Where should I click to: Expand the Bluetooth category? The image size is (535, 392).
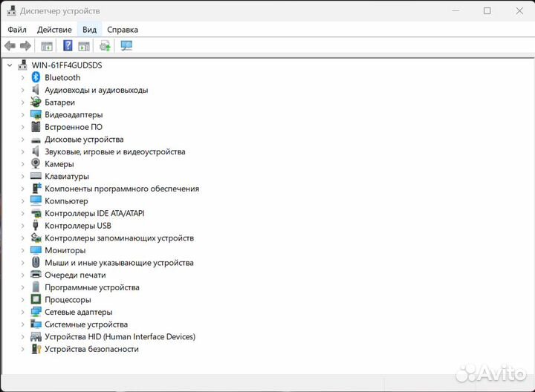point(22,78)
